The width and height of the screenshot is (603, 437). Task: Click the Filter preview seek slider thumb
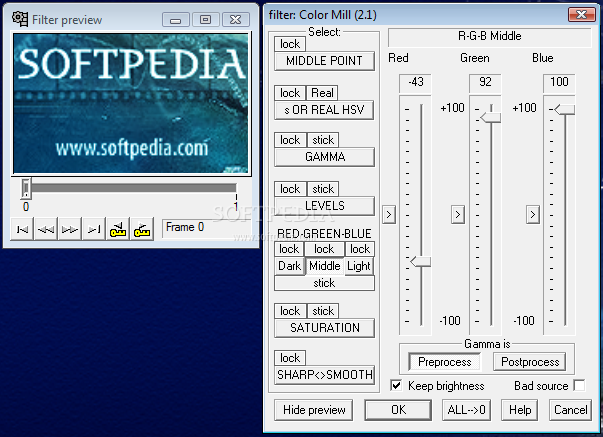26,188
